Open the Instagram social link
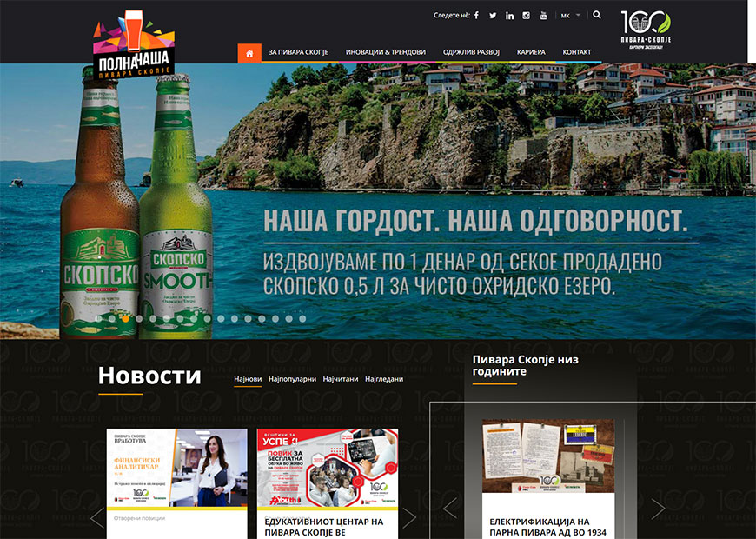This screenshot has width=756, height=539. tap(526, 16)
